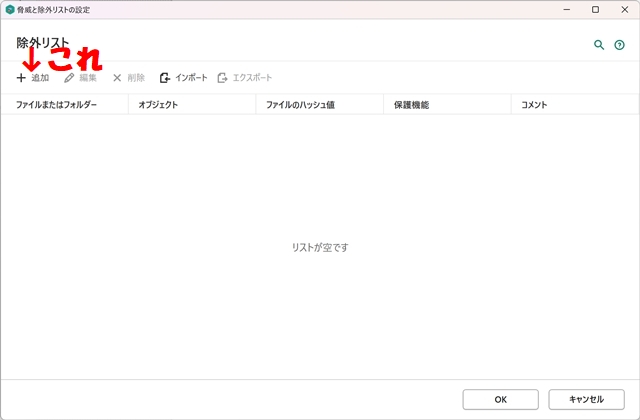Click the 編集 (Edit) pencil icon
Image resolution: width=640 pixels, height=420 pixels.
[x=69, y=77]
